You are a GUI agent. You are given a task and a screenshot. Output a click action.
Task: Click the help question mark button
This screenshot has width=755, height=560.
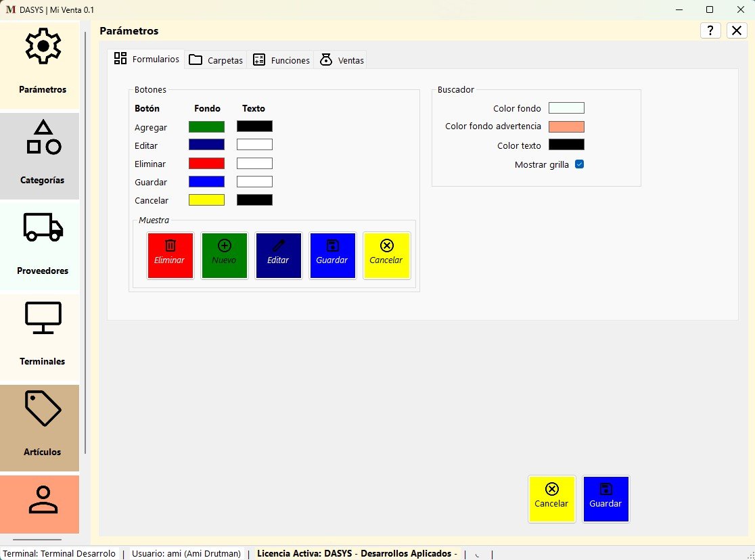click(710, 30)
